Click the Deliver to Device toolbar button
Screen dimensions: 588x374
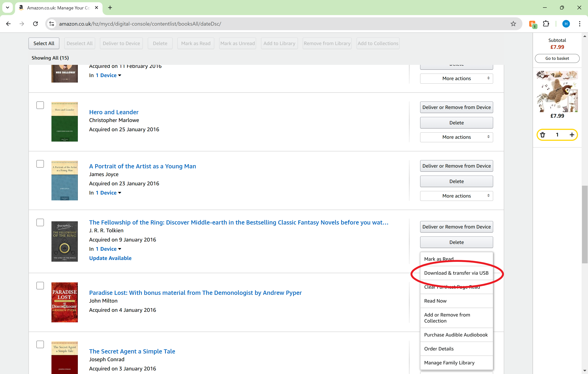121,43
